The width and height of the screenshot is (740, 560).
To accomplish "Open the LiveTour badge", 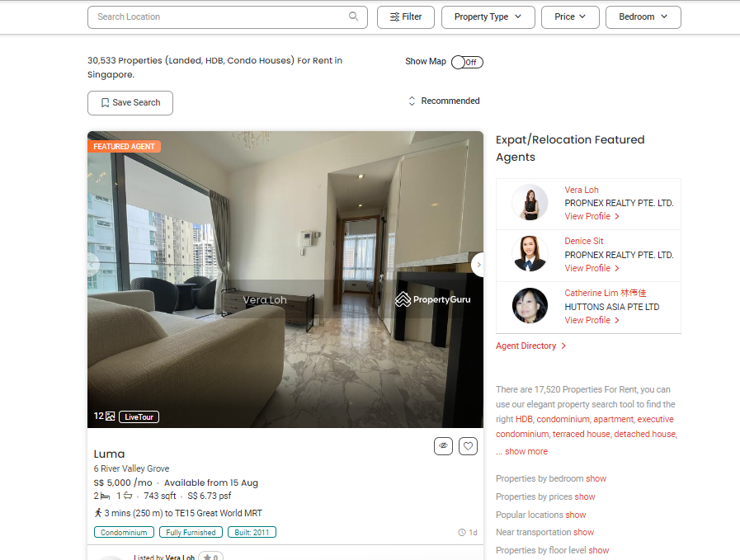I will point(139,417).
